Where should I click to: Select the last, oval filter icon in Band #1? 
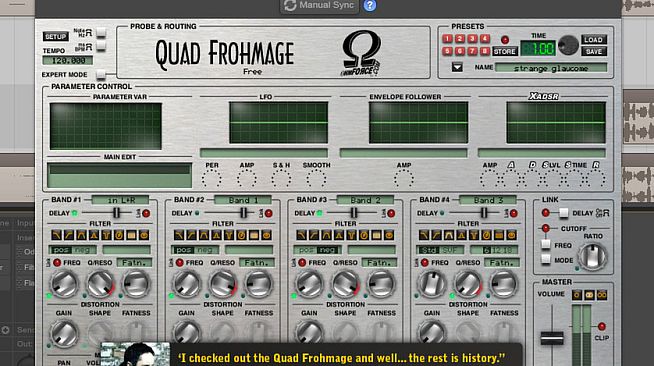tap(144, 236)
